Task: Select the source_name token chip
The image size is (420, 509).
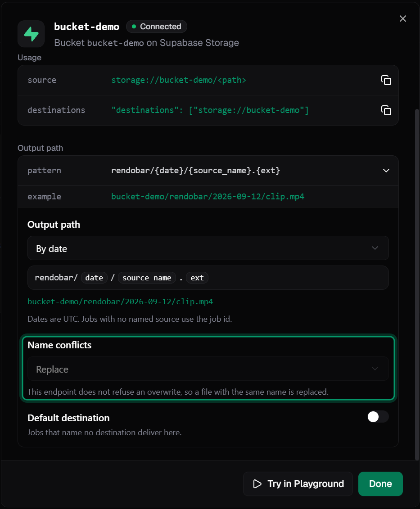Action: coord(147,278)
